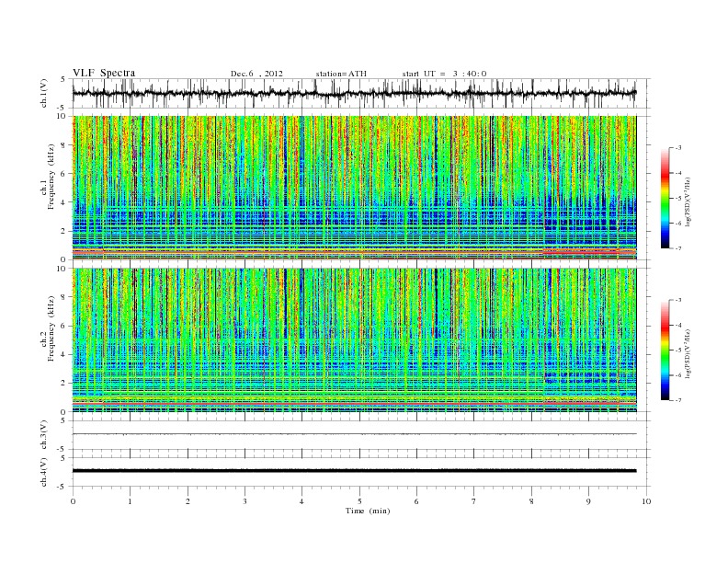This screenshot has height=563, width=728.
Task: Click the '-5' label on ch.1 color bar
Action: pyautogui.click(x=678, y=199)
